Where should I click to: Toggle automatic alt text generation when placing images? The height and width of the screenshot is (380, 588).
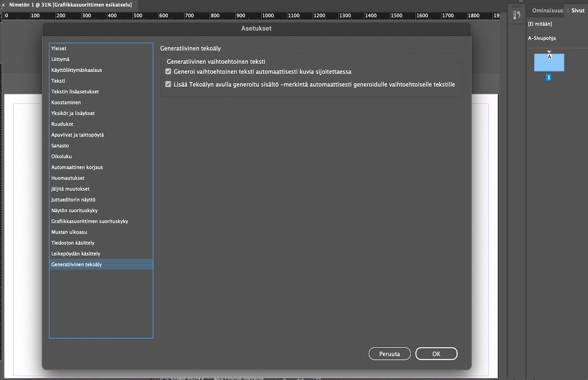[168, 72]
